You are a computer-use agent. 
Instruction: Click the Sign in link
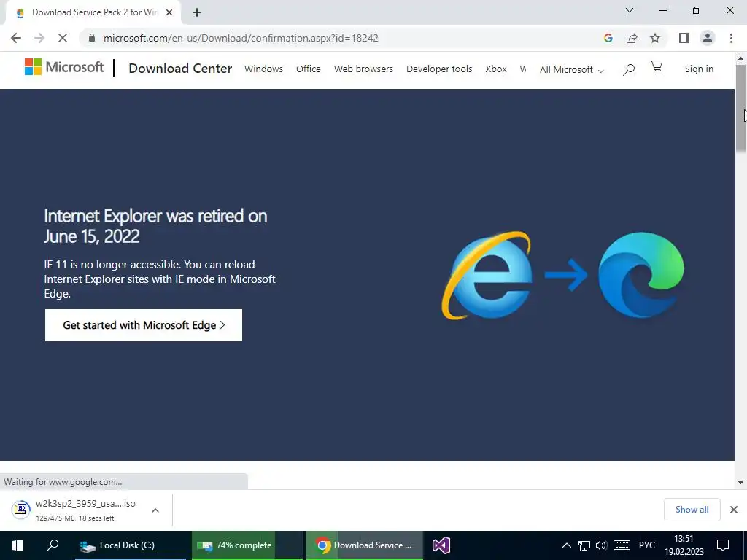[699, 69]
